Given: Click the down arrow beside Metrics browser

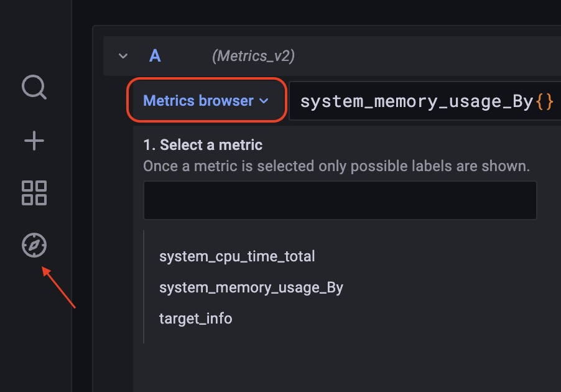Looking at the screenshot, I should pos(264,101).
